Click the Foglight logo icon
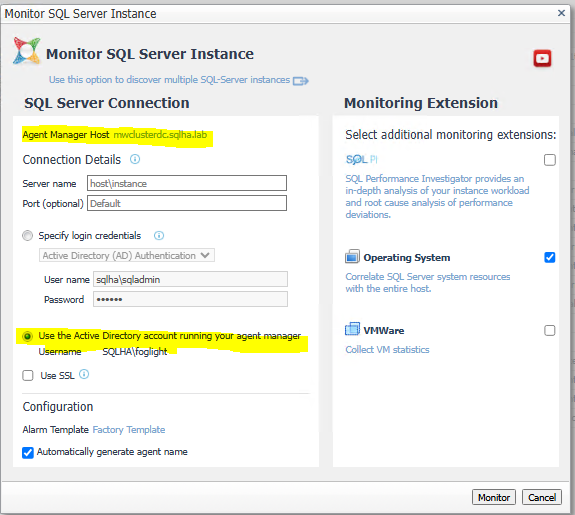 tap(26, 51)
